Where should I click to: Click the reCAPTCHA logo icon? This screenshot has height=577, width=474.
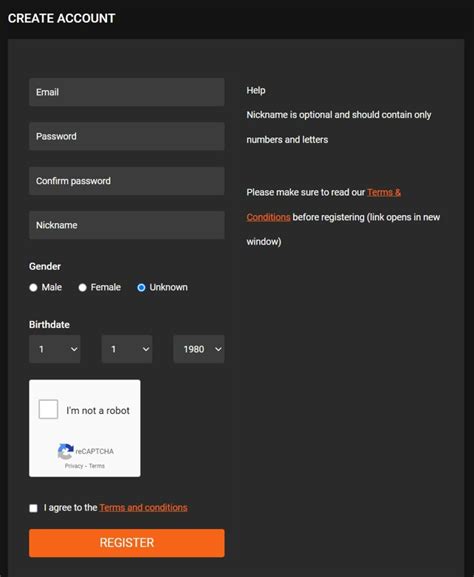coord(66,451)
